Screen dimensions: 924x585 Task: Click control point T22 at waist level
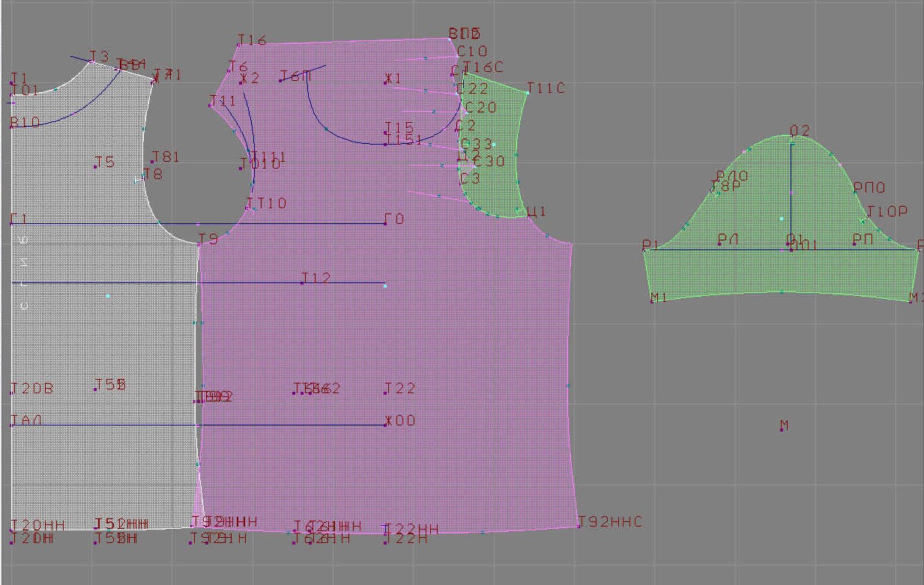[386, 392]
